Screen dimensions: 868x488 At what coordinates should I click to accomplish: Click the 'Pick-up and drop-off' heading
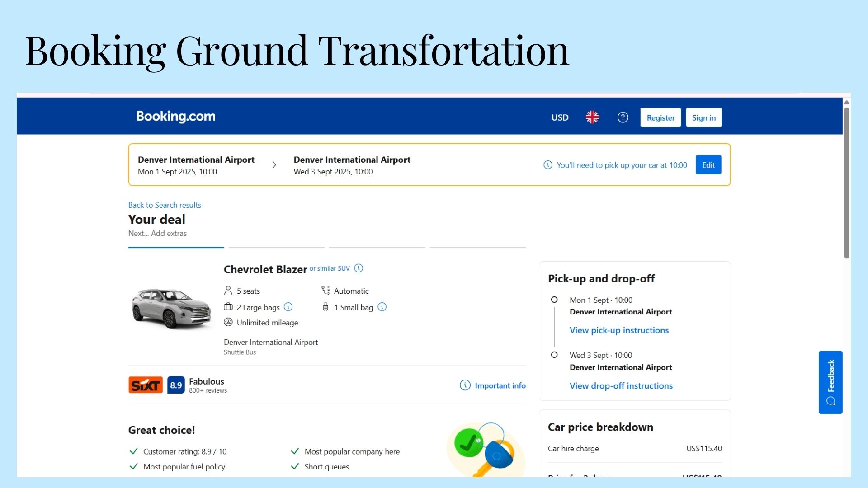(x=601, y=279)
